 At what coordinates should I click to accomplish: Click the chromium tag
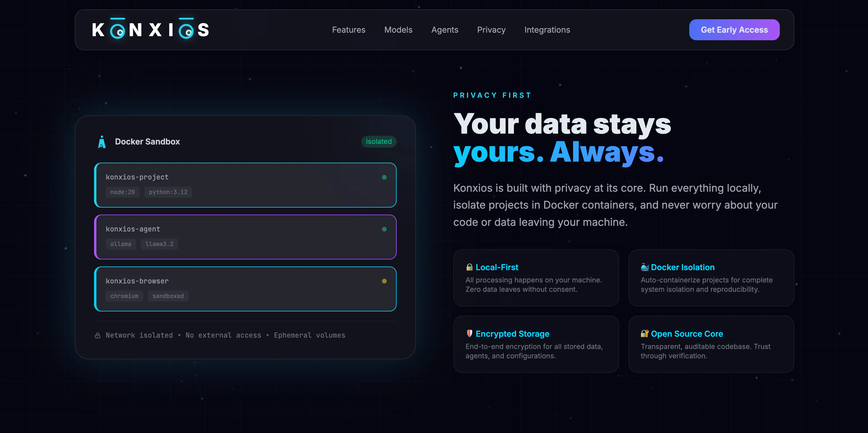point(124,296)
